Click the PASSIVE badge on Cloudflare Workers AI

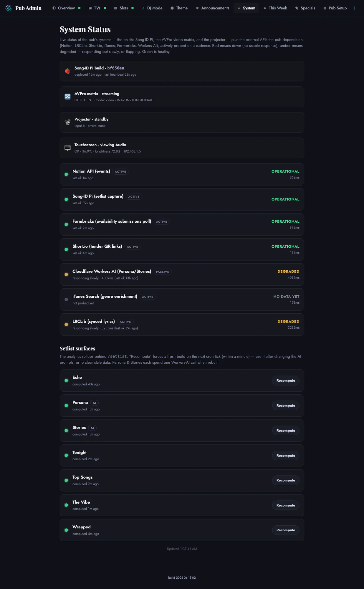(162, 272)
